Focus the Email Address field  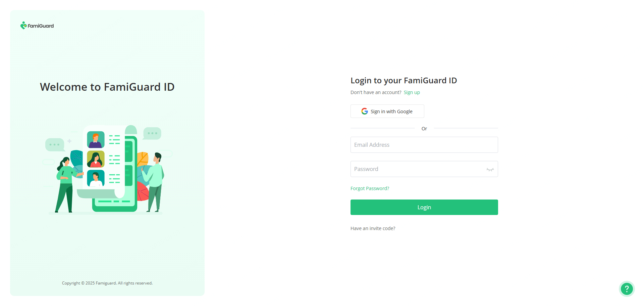[424, 145]
